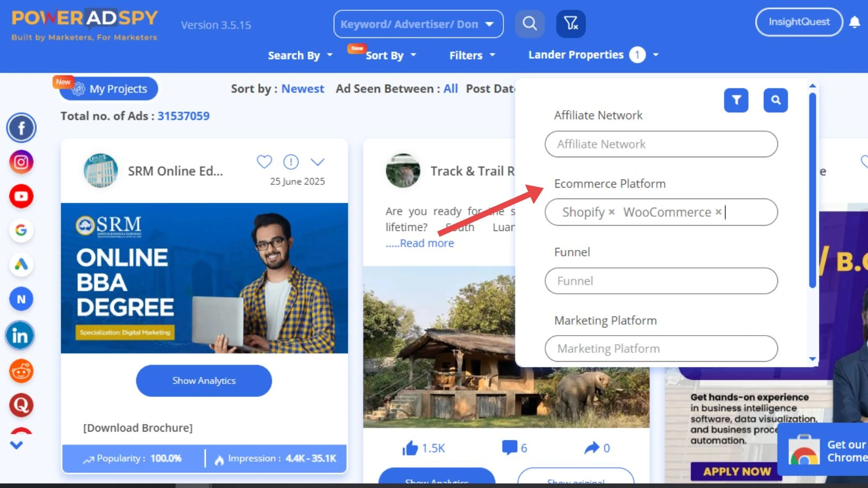Image resolution: width=868 pixels, height=488 pixels.
Task: Apply filter button in Lander Properties panel
Action: click(736, 100)
